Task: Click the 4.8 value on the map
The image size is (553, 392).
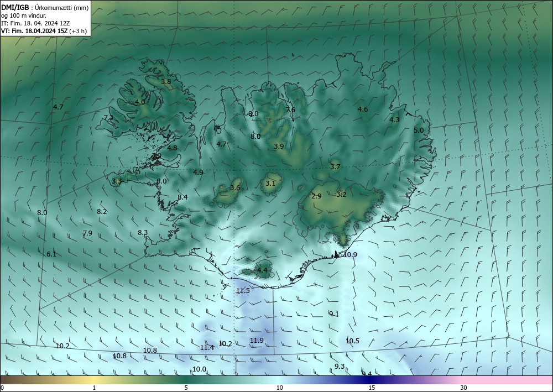Action: click(x=172, y=148)
